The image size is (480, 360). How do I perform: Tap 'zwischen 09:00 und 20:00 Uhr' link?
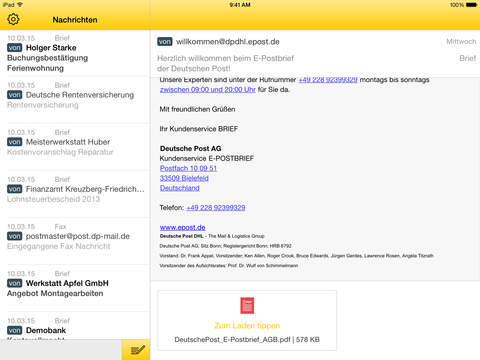click(208, 90)
